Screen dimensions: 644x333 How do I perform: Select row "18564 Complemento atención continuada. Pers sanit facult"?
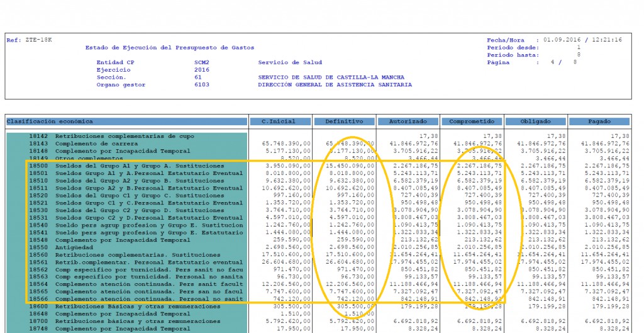319,284
